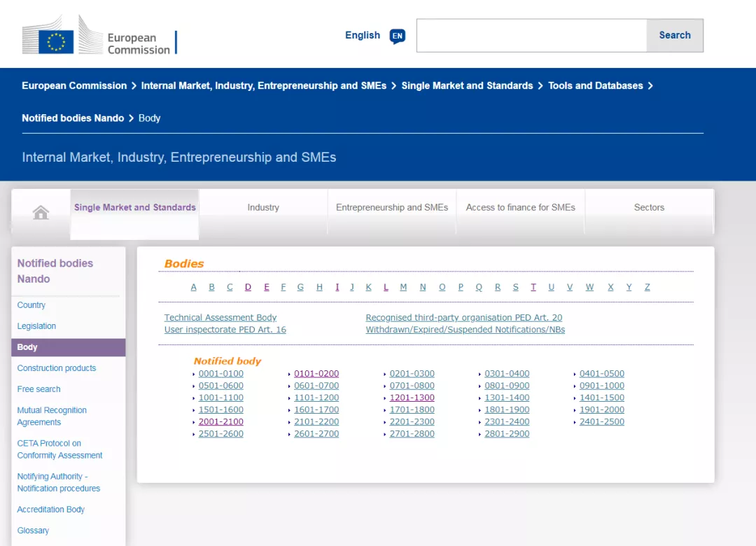Open notified body range 0001-0100

[x=220, y=373]
